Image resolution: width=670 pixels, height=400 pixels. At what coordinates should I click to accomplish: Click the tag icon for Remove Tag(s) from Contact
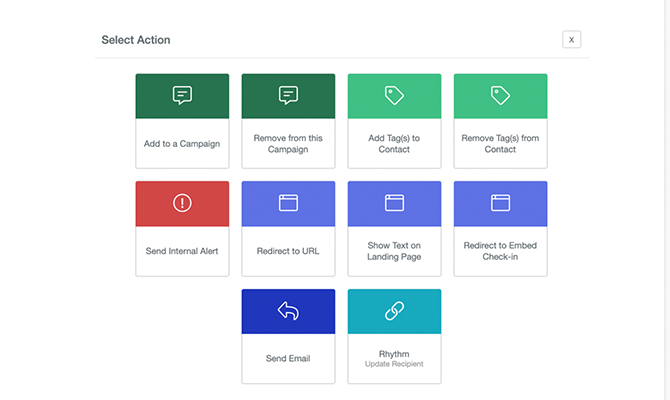500,95
